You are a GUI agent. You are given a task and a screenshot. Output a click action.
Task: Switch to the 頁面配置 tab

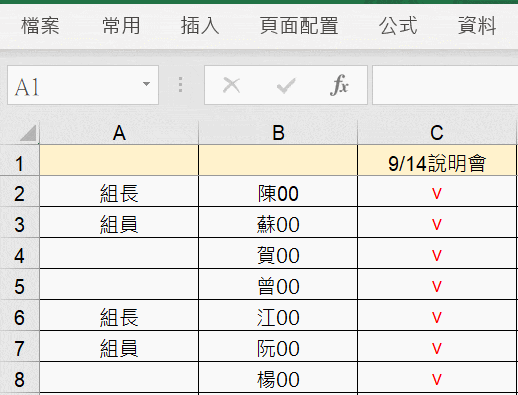299,26
